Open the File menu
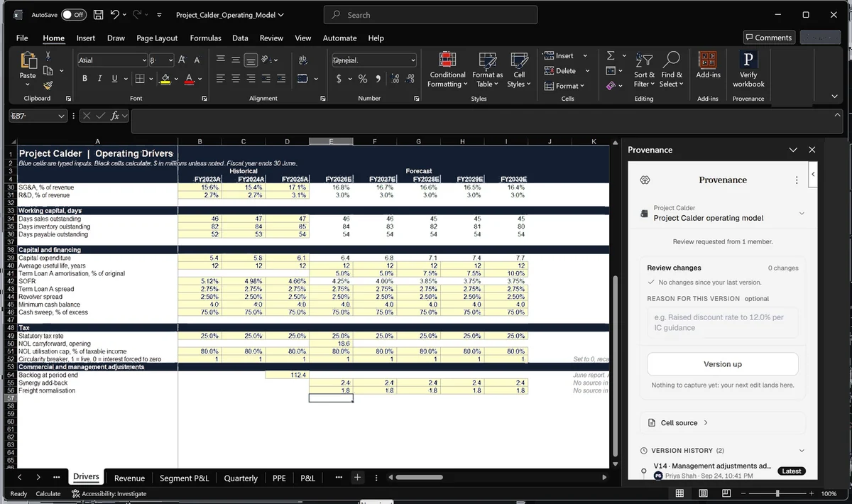This screenshot has width=852, height=504. pos(22,38)
